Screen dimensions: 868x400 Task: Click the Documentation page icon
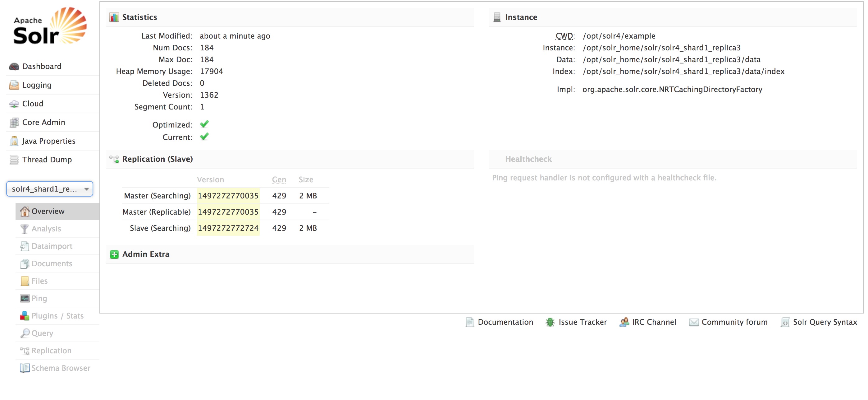469,323
